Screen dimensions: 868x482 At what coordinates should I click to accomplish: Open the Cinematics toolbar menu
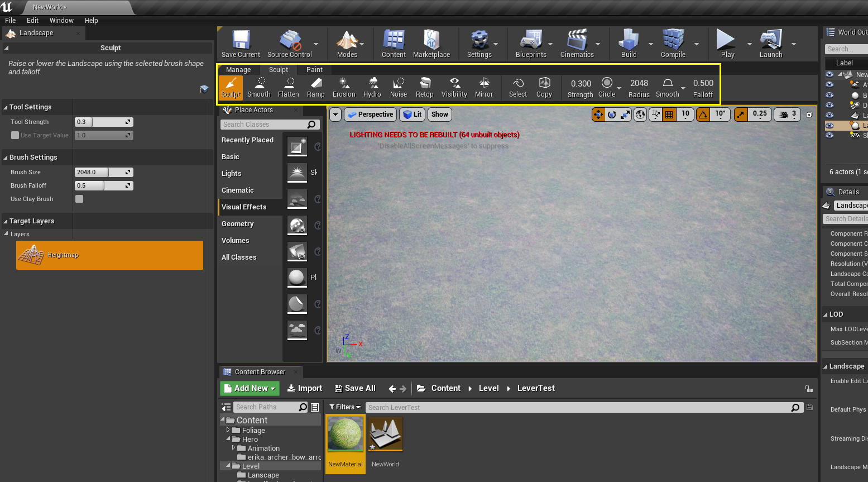(x=577, y=44)
